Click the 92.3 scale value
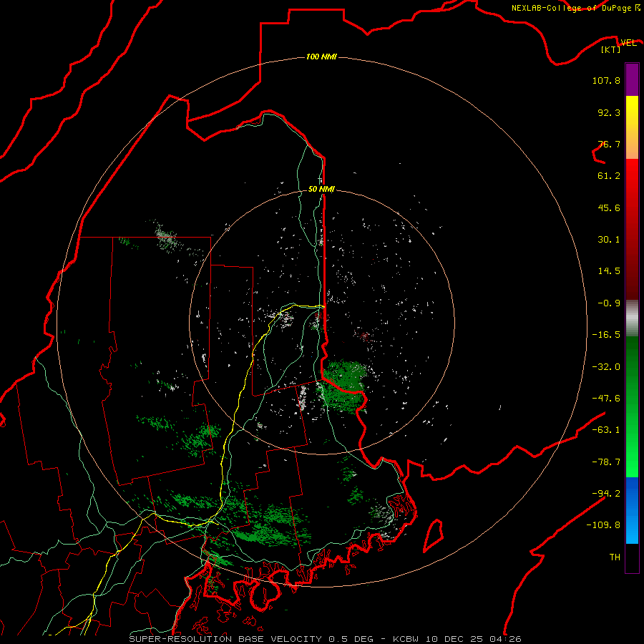Viewport: 644px width, 644px height. (x=609, y=112)
